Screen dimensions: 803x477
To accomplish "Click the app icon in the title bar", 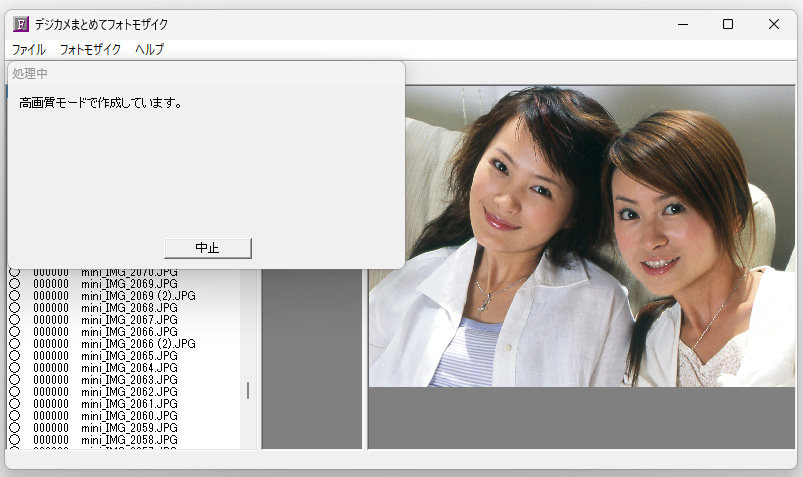I will click(x=21, y=24).
